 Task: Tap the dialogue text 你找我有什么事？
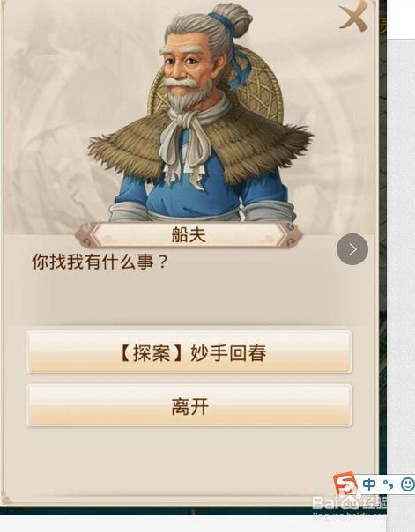100,262
